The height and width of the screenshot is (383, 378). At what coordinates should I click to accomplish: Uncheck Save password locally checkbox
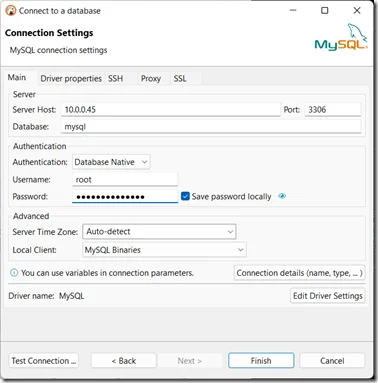tap(185, 196)
